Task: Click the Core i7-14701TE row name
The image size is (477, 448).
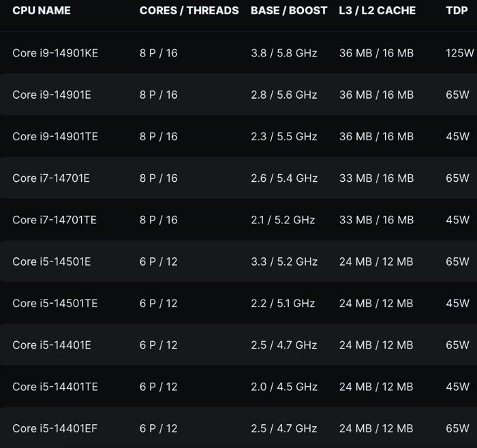Action: pyautogui.click(x=55, y=220)
